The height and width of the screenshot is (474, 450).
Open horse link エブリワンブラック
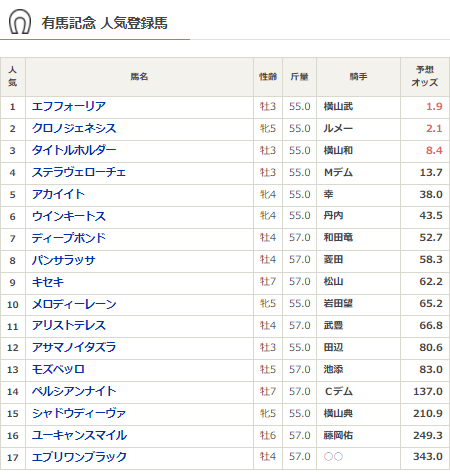click(x=79, y=457)
